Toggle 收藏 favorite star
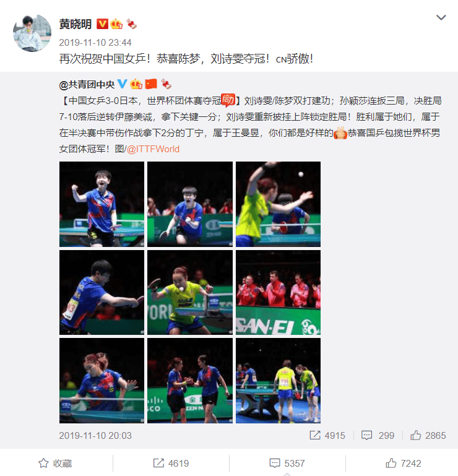The height and width of the screenshot is (476, 458). [x=55, y=463]
